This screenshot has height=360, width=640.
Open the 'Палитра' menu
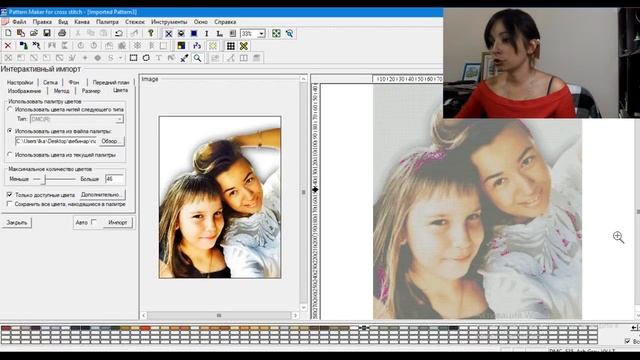click(x=107, y=22)
